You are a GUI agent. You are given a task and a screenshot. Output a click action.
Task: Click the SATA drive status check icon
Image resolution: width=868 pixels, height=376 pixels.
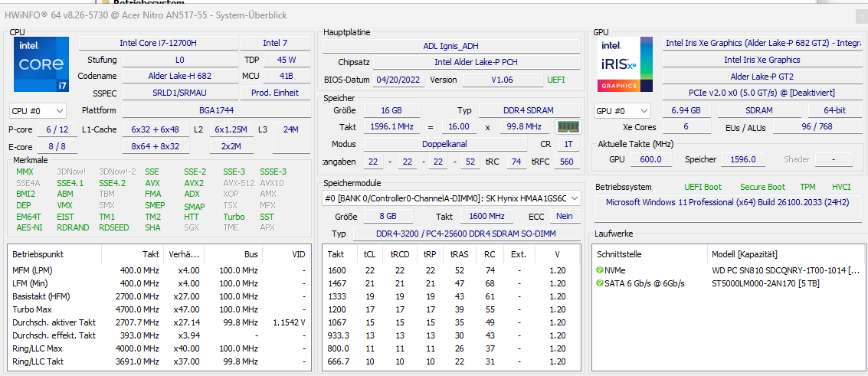[x=600, y=283]
